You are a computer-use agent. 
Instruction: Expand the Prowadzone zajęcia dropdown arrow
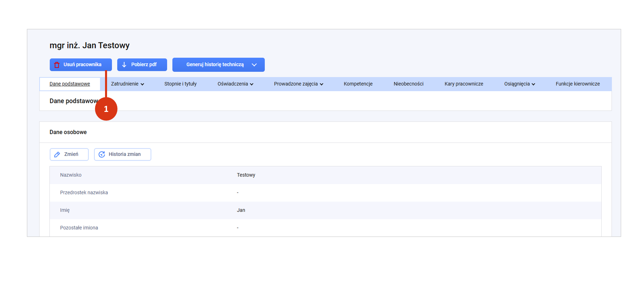(321, 84)
